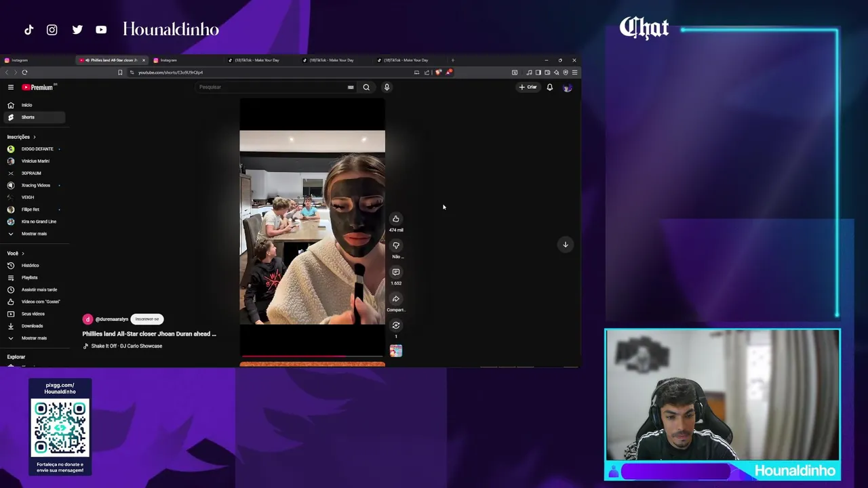Subscribe with the Inscrever-se button
This screenshot has width=868, height=488.
coord(147,319)
